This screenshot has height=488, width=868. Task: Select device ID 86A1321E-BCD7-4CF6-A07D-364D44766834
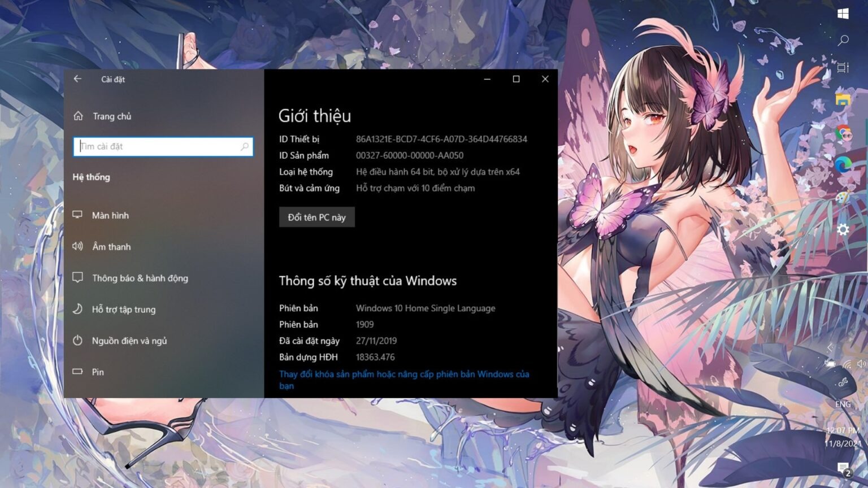pos(441,139)
